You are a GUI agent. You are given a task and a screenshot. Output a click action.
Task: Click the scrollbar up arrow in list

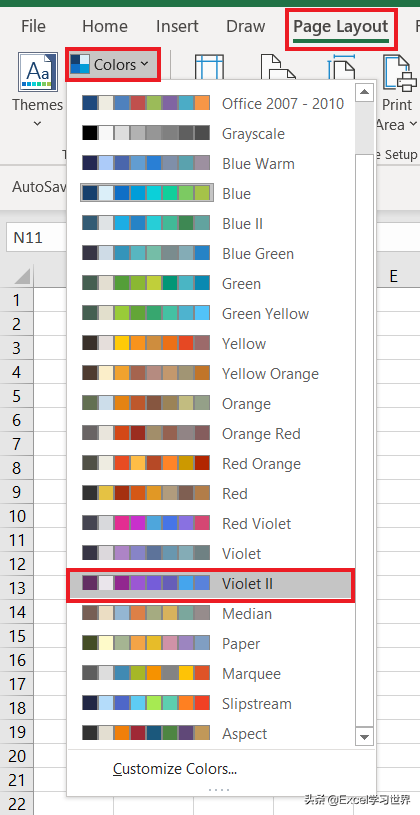tap(364, 93)
